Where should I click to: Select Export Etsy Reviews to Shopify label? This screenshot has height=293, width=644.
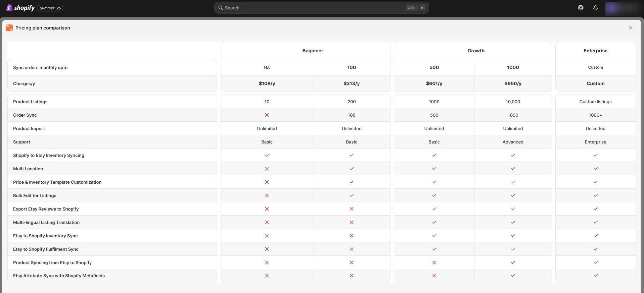tap(46, 209)
